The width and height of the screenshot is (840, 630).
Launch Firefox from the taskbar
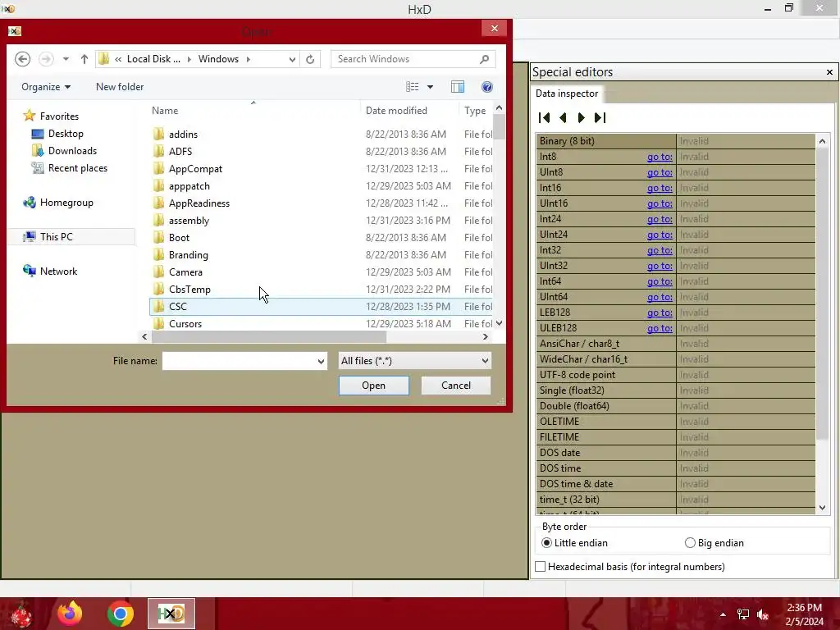pos(71,614)
